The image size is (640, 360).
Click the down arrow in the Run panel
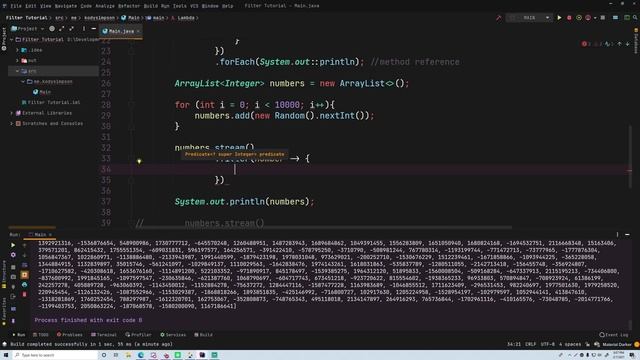click(24, 255)
